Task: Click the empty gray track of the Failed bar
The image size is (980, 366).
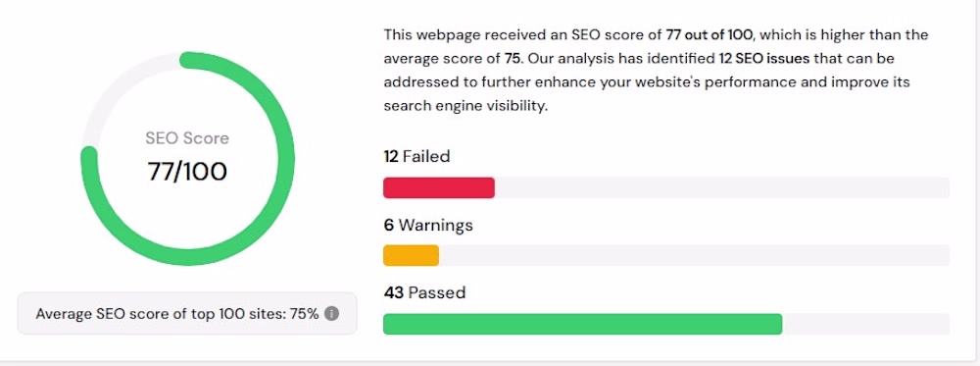Action: point(722,187)
